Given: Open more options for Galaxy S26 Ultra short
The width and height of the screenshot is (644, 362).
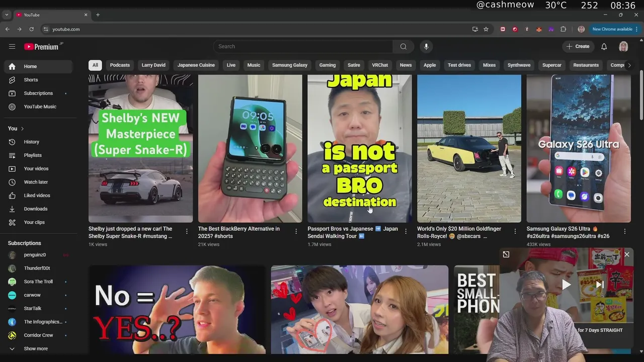Looking at the screenshot, I should tap(624, 231).
